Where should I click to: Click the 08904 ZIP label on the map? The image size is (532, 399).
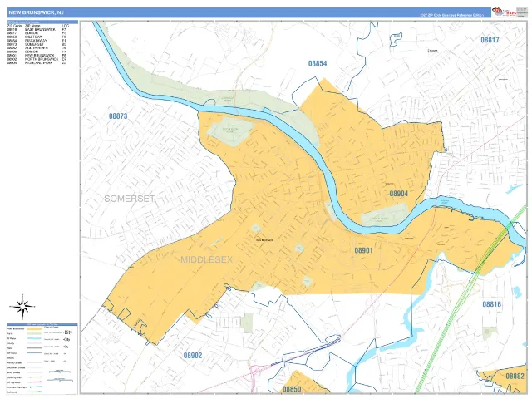point(399,194)
